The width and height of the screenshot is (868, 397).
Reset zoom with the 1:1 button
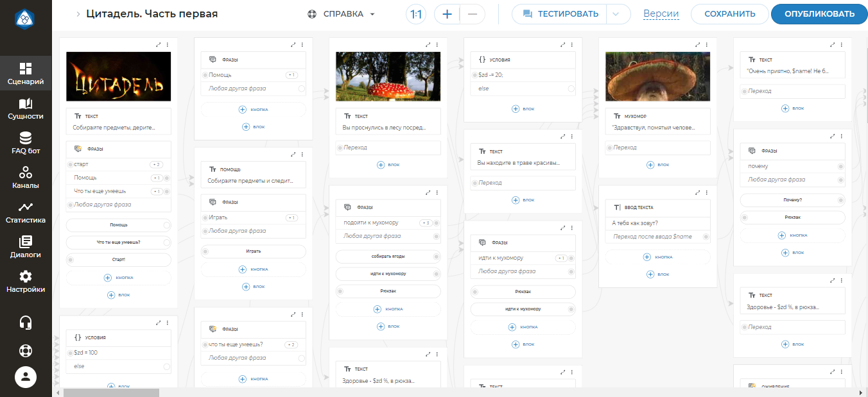pos(416,14)
